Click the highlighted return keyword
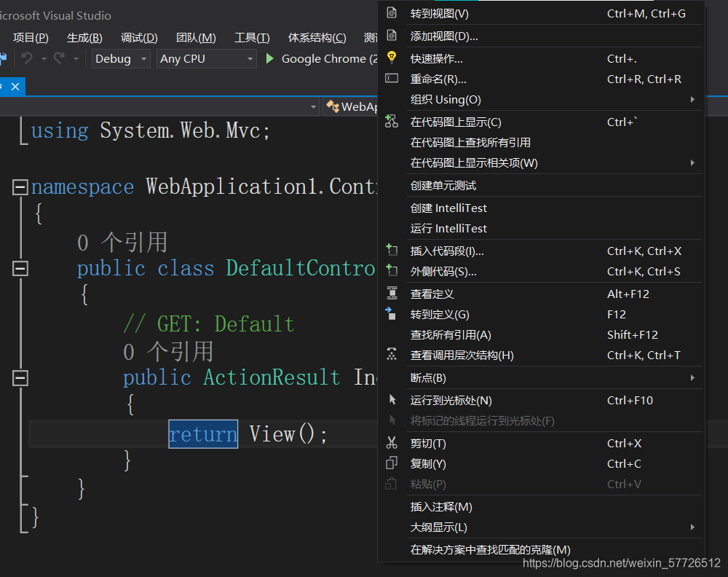Screen dimensions: 728x577 tap(203, 434)
